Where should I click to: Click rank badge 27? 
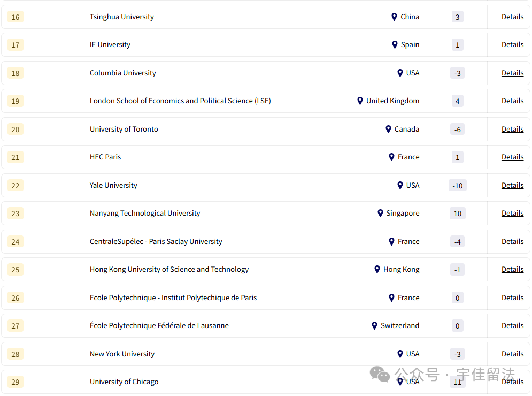point(16,326)
